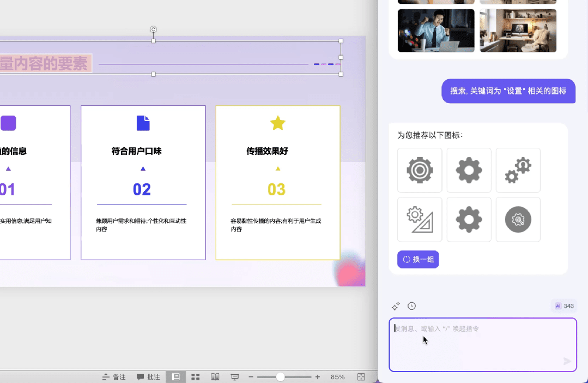The width and height of the screenshot is (588, 383).
Task: Click the 设置 keyword search suggestion
Action: click(x=508, y=91)
